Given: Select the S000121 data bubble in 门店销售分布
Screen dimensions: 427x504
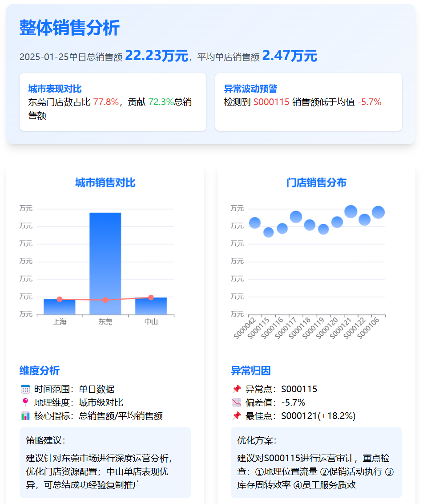Looking at the screenshot, I should click(x=351, y=212).
